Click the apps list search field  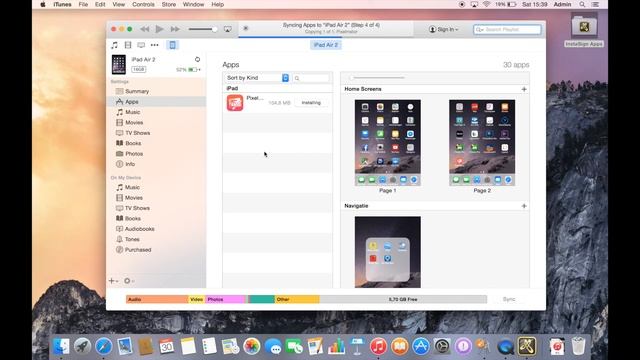click(311, 78)
